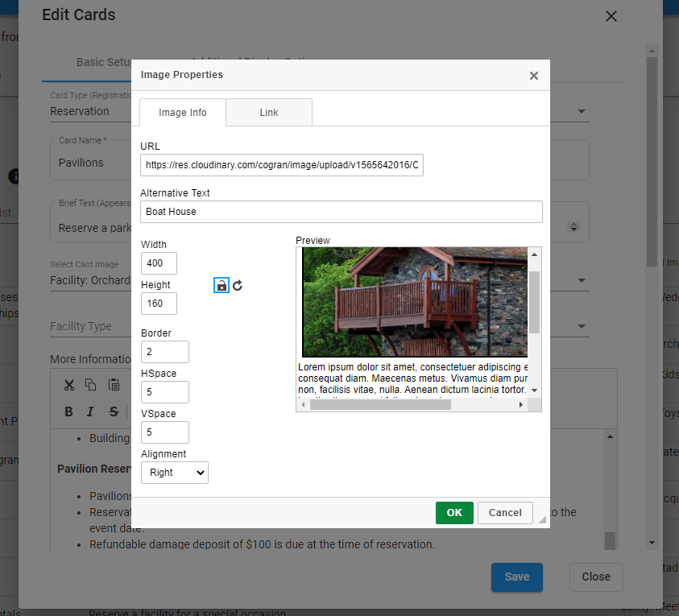This screenshot has width=679, height=616.
Task: Open the Alignment dropdown set to Right
Action: point(174,473)
